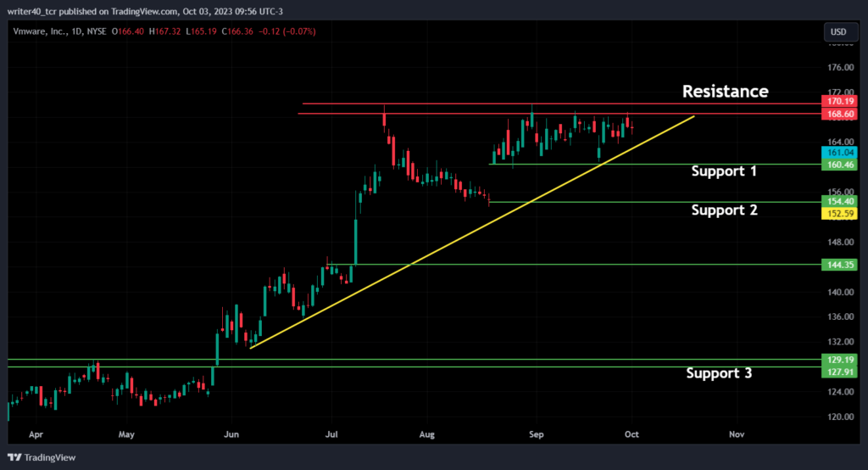868x470 pixels.
Task: Click the Aug label on time axis
Action: pos(427,434)
